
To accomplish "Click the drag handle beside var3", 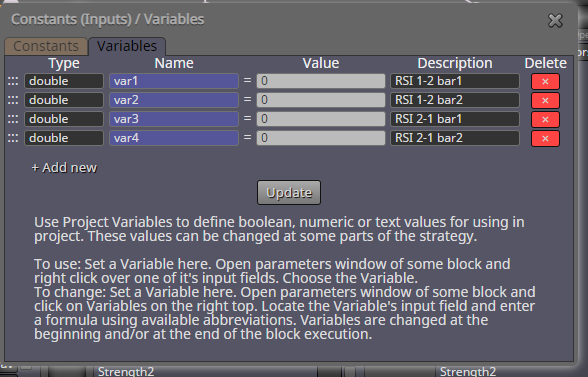I will [13, 119].
